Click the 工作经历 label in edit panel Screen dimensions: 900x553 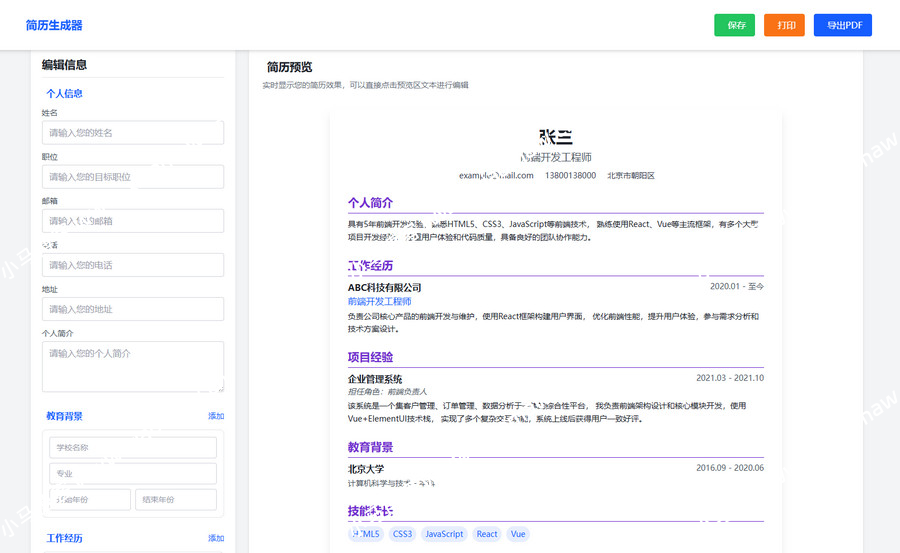tap(64, 538)
